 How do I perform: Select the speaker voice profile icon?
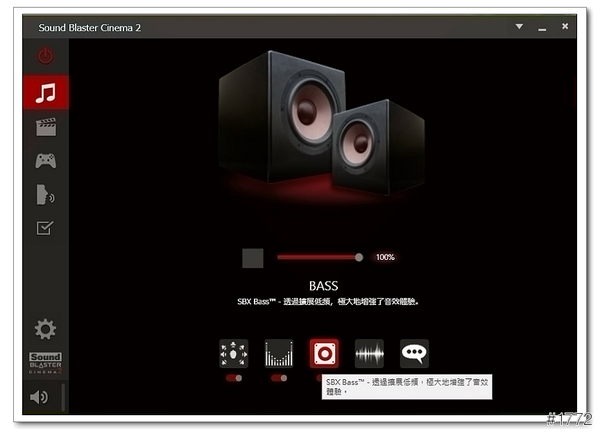coord(45,194)
